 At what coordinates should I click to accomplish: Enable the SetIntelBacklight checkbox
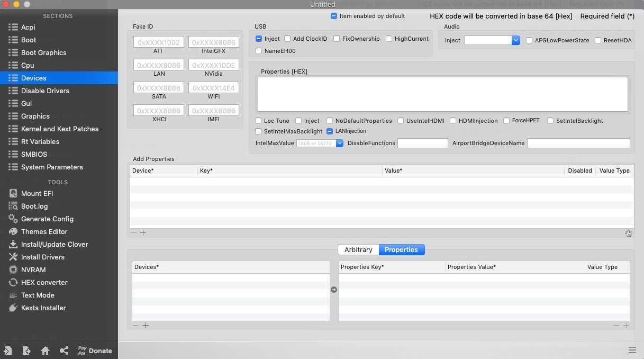click(550, 121)
